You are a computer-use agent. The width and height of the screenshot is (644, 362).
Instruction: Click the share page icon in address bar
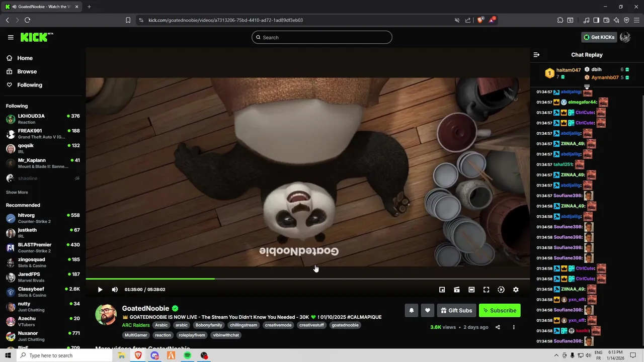click(468, 20)
